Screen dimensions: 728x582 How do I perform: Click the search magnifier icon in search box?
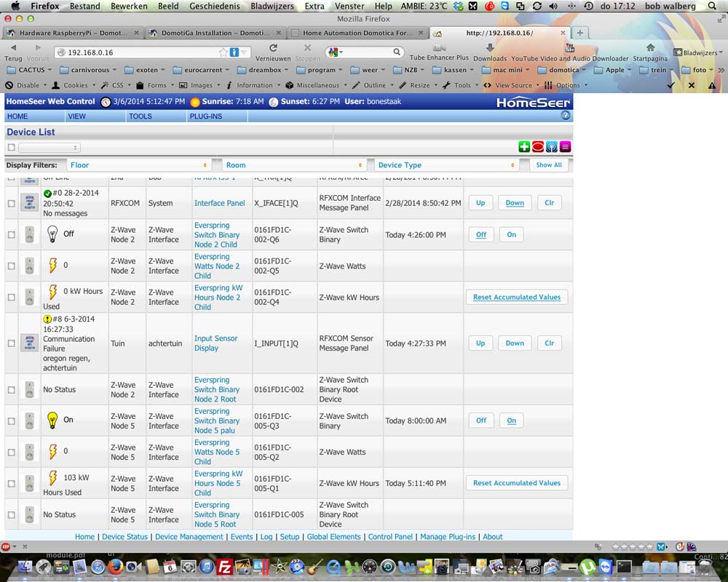pyautogui.click(x=397, y=52)
